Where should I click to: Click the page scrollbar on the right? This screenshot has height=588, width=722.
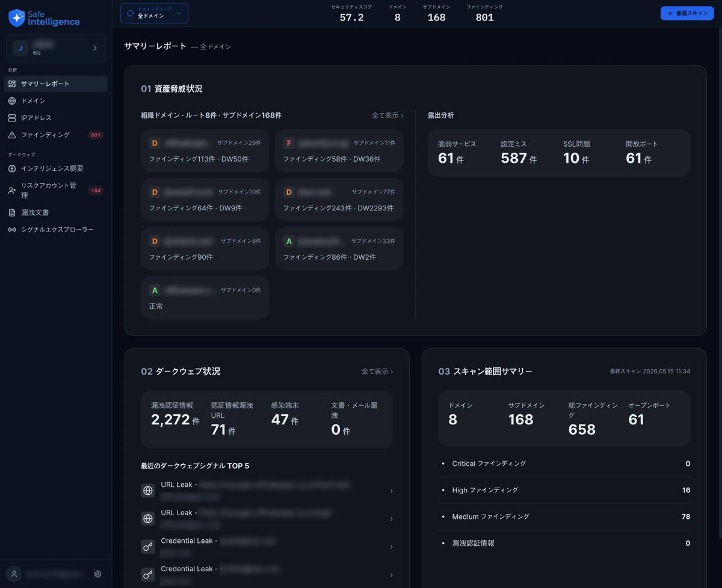pos(720,283)
